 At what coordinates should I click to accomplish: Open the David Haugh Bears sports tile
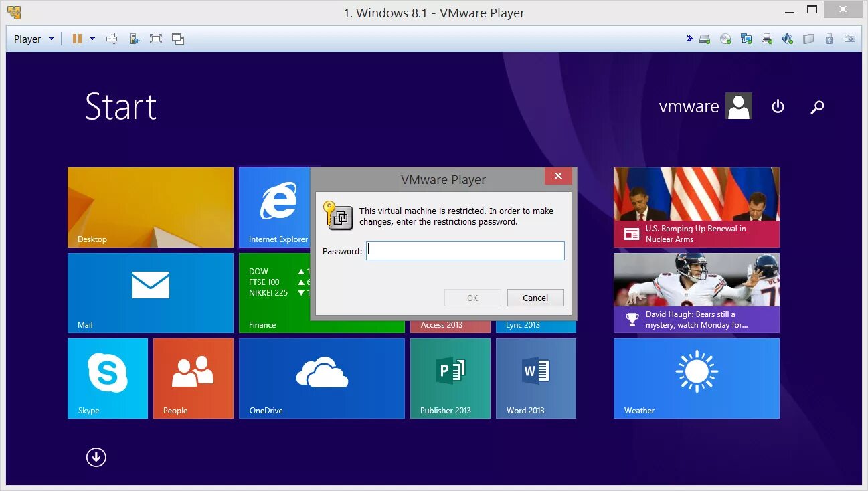pos(697,293)
